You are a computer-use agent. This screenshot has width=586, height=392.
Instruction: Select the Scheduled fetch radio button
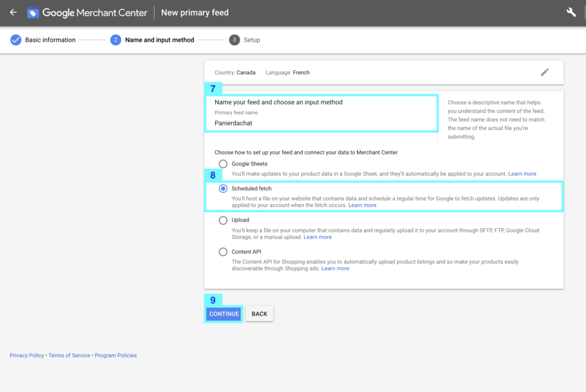click(223, 189)
